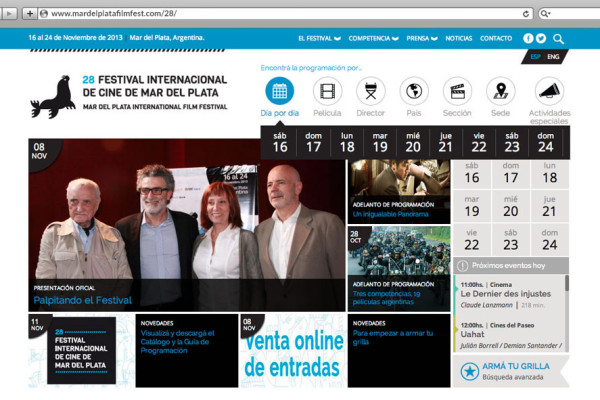Select sáb 23 in the dark date bar
The height and width of the screenshot is (400, 600).
(x=512, y=142)
